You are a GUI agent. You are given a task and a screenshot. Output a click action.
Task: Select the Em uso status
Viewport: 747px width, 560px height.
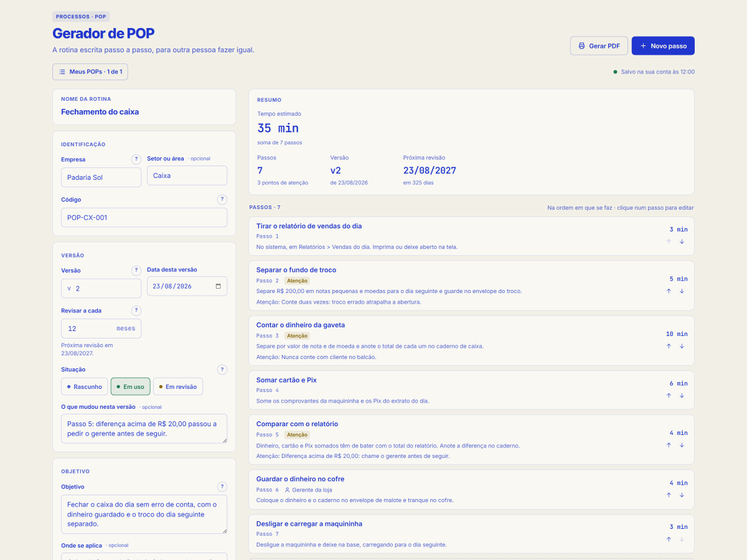point(131,386)
